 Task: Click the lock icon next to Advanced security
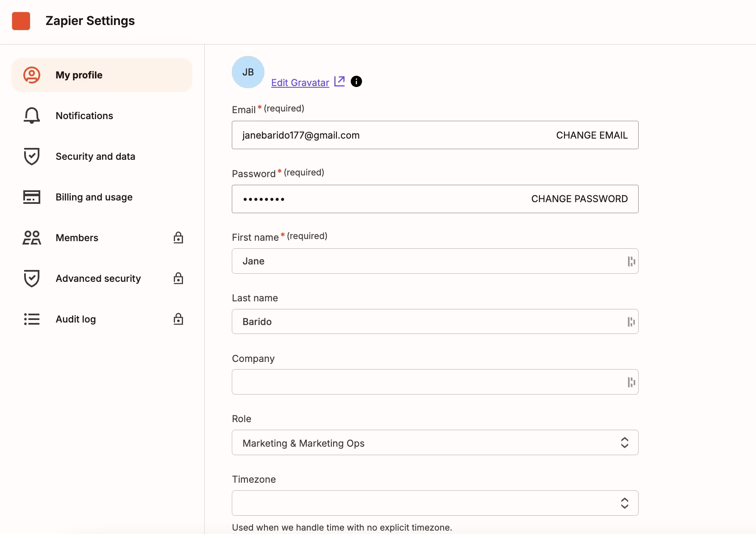[178, 278]
